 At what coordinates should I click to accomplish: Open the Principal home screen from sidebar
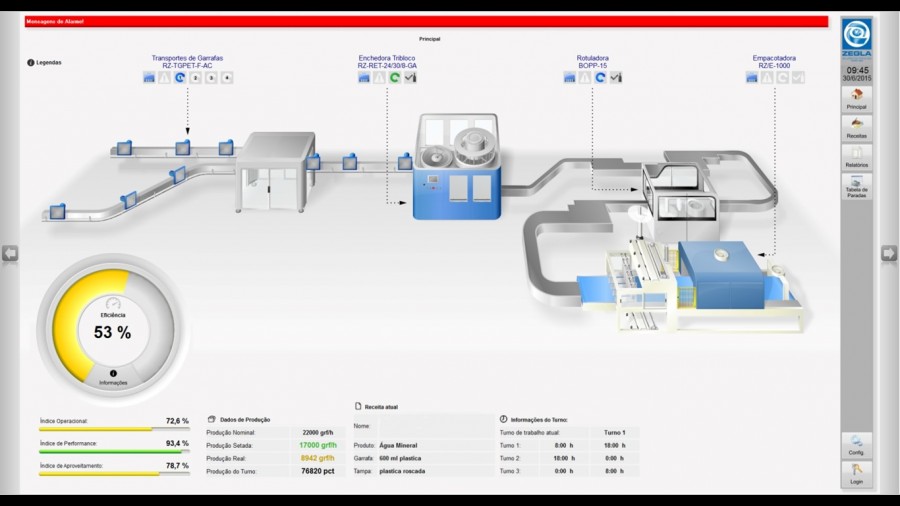coord(856,99)
